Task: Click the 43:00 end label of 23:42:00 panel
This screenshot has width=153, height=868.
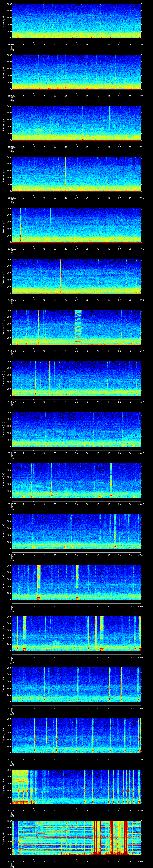Action: coord(141,351)
